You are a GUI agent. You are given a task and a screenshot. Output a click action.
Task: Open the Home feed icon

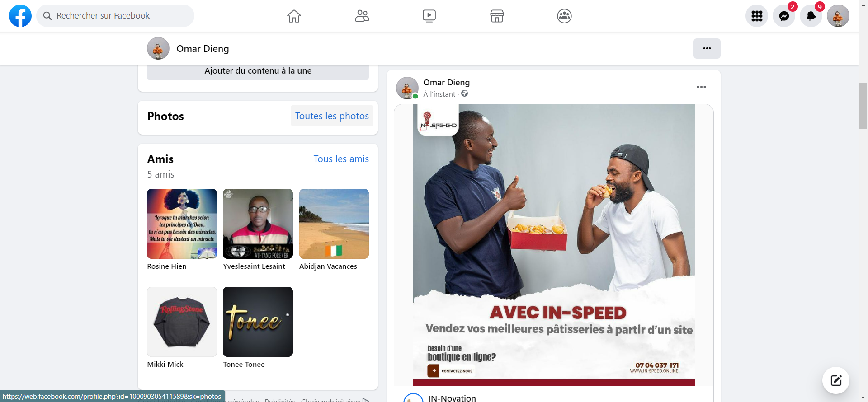coord(294,16)
